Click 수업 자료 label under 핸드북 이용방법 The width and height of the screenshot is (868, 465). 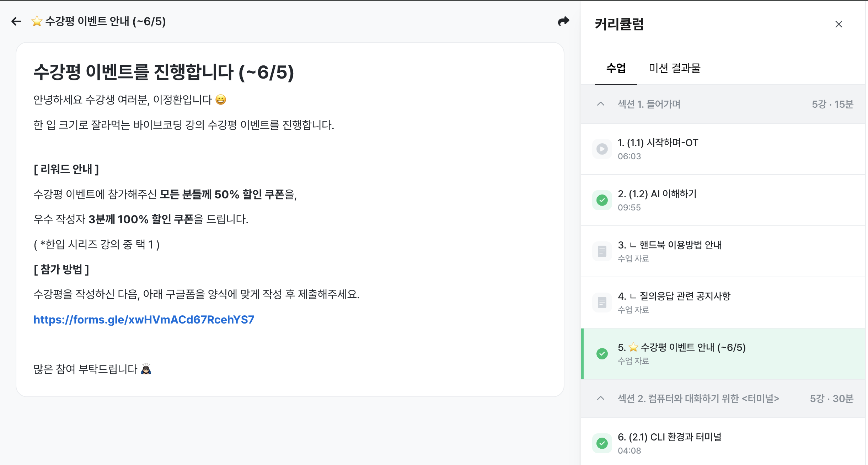pos(633,258)
